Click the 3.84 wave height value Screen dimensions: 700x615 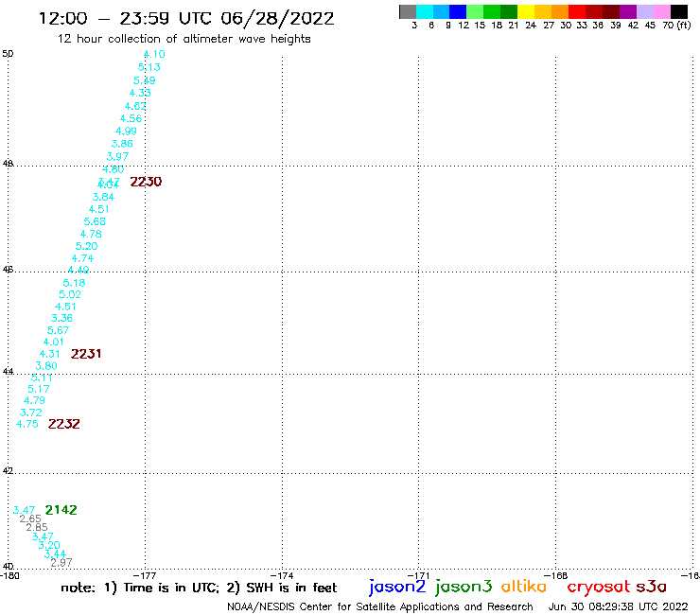(x=103, y=197)
